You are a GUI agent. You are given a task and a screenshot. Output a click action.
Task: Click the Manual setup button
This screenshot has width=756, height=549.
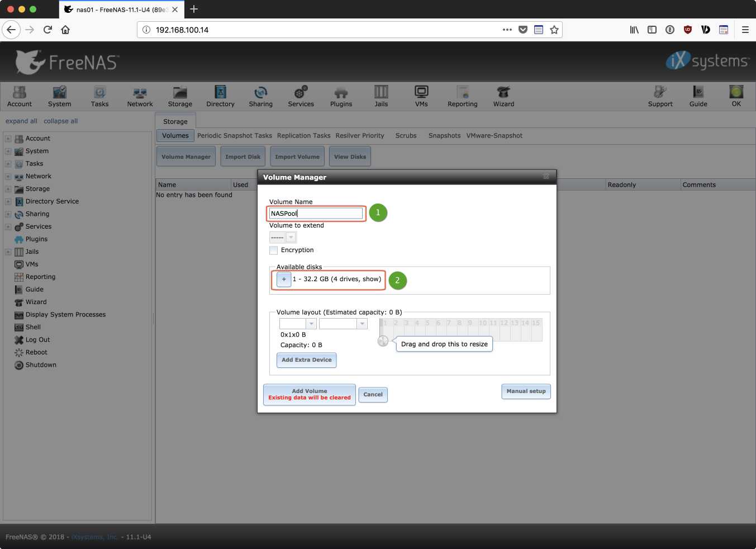point(525,391)
